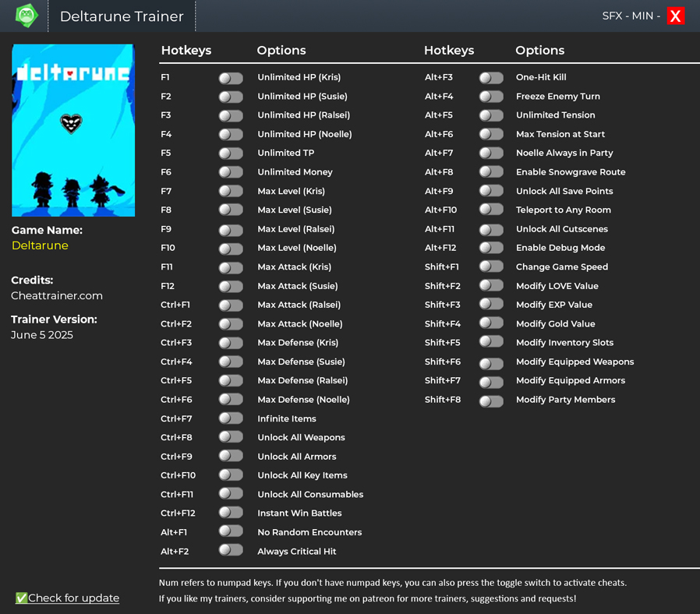Toggle Max Level (Ralsei) switch

231,230
